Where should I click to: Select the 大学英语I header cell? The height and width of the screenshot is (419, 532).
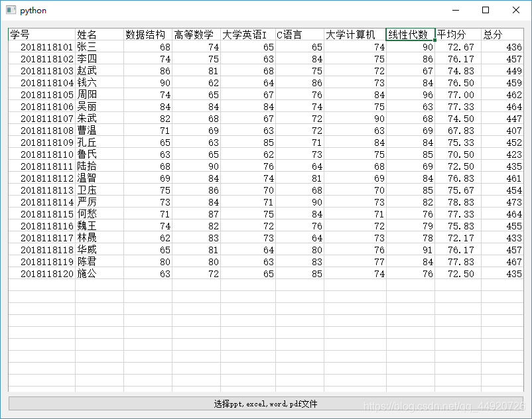tap(248, 34)
